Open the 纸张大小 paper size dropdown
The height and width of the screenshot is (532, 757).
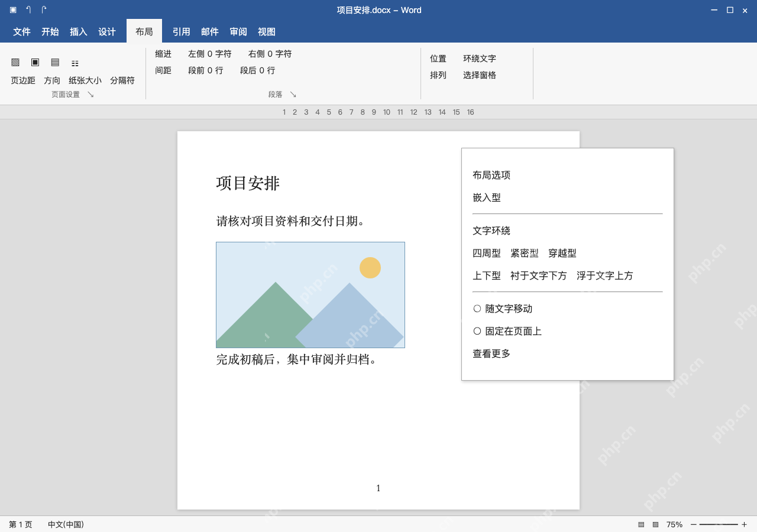85,80
